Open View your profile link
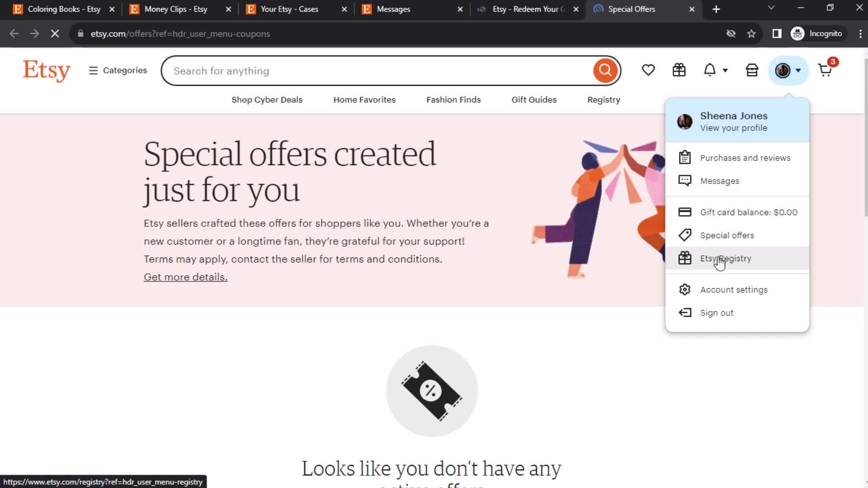This screenshot has width=868, height=488. 734,127
